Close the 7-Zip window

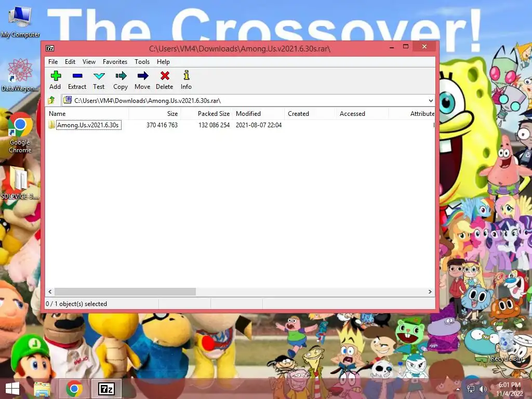pyautogui.click(x=424, y=46)
